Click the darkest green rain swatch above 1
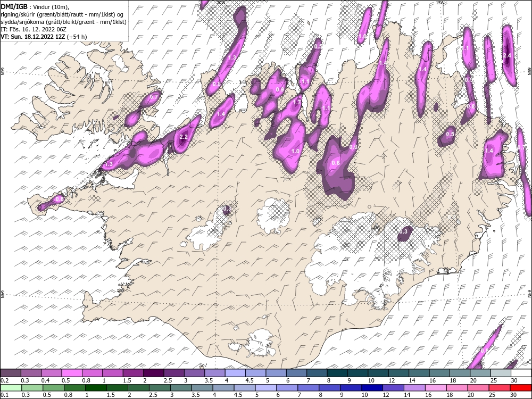532x399 pixels. 96,388
